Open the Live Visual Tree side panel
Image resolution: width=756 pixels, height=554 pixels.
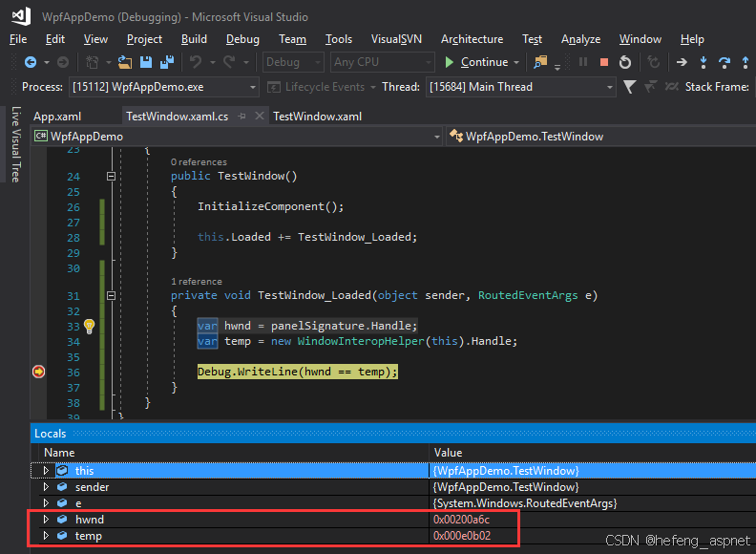(15, 144)
